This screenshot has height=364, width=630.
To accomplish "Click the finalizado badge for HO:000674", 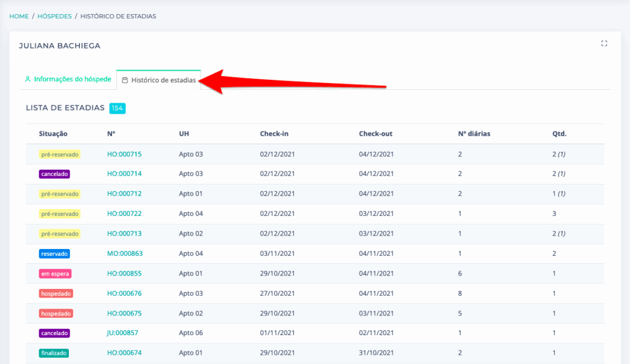I will (x=54, y=353).
